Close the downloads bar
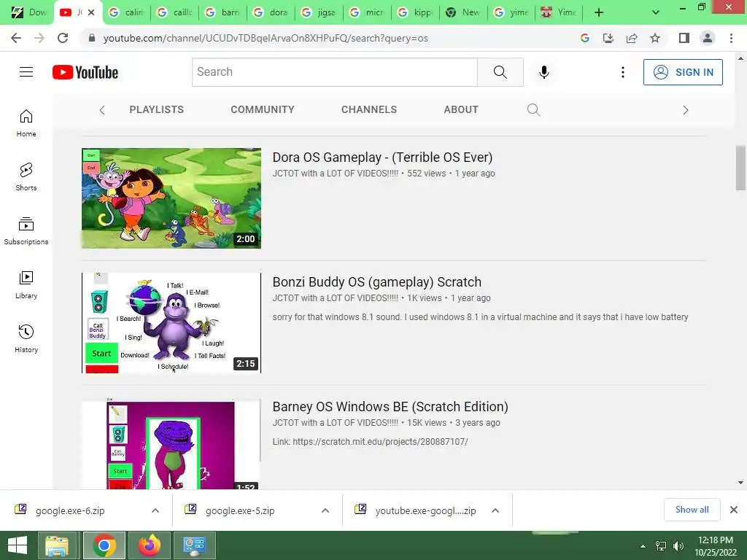The image size is (747, 560). pos(734,510)
